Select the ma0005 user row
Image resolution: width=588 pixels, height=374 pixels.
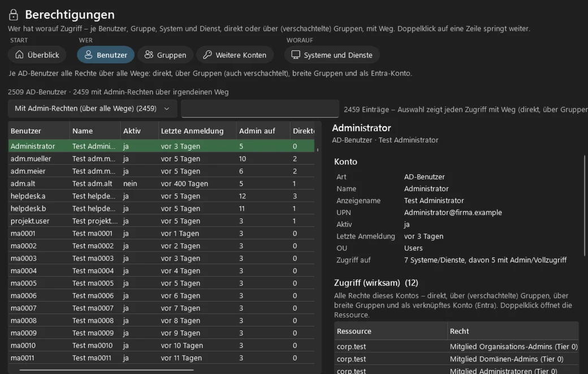pos(161,283)
